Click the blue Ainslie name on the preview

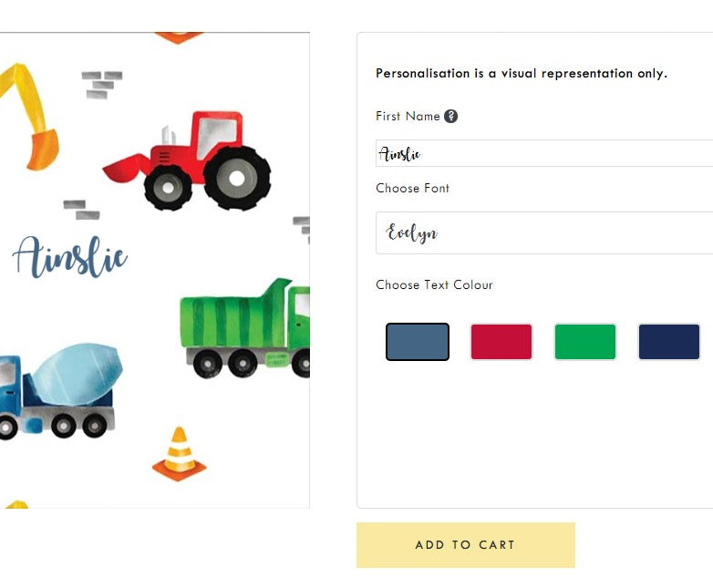(x=70, y=256)
